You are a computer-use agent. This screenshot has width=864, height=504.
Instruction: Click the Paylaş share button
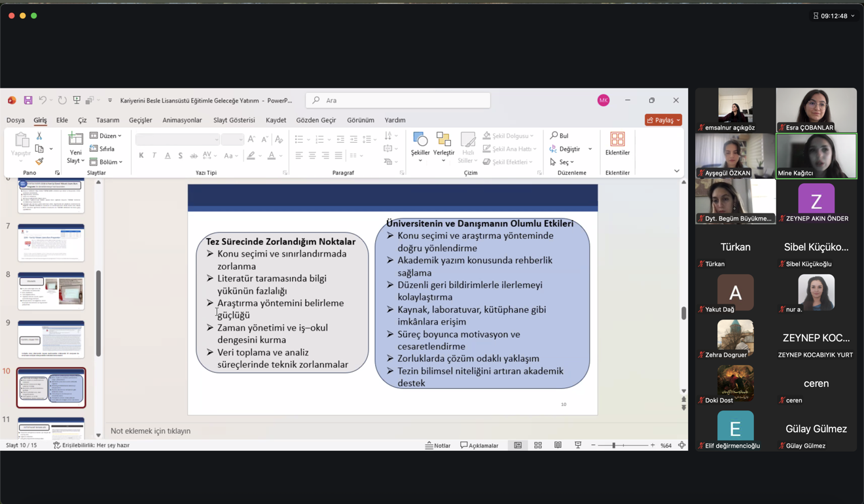(x=663, y=120)
